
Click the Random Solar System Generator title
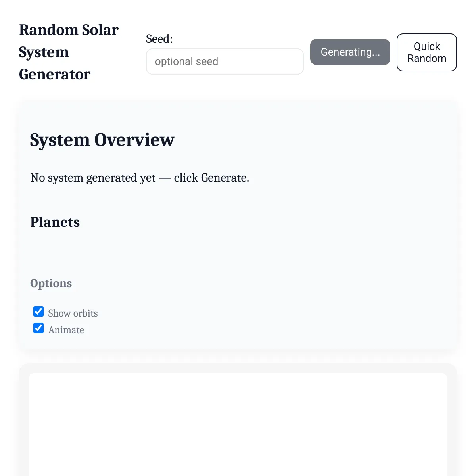(x=68, y=52)
